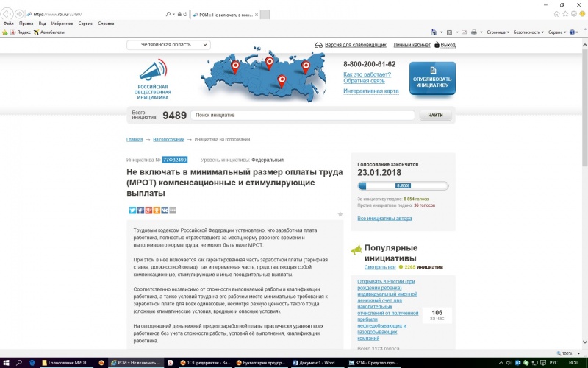Click the feeds icon in the command bar

click(x=449, y=32)
